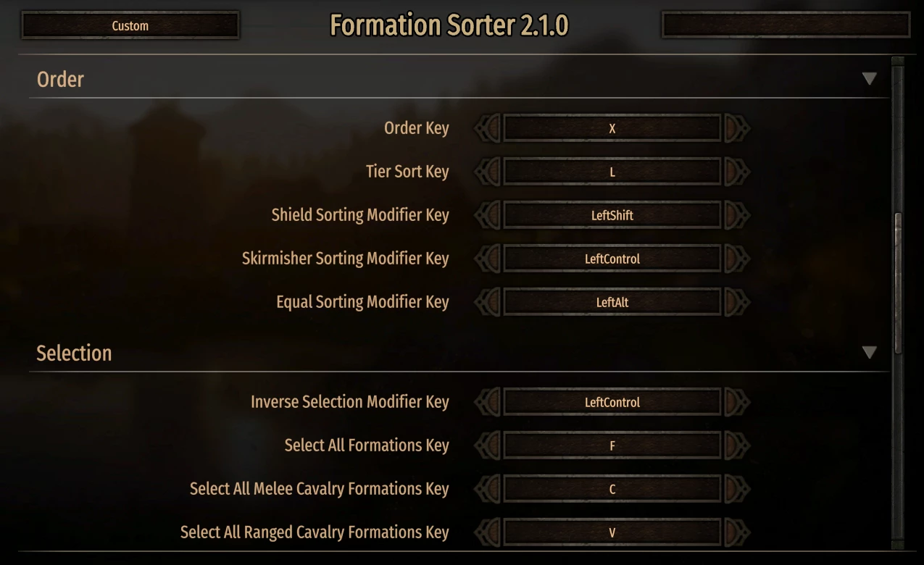This screenshot has width=924, height=565.
Task: Collapse the Selection section triangle
Action: (x=870, y=353)
